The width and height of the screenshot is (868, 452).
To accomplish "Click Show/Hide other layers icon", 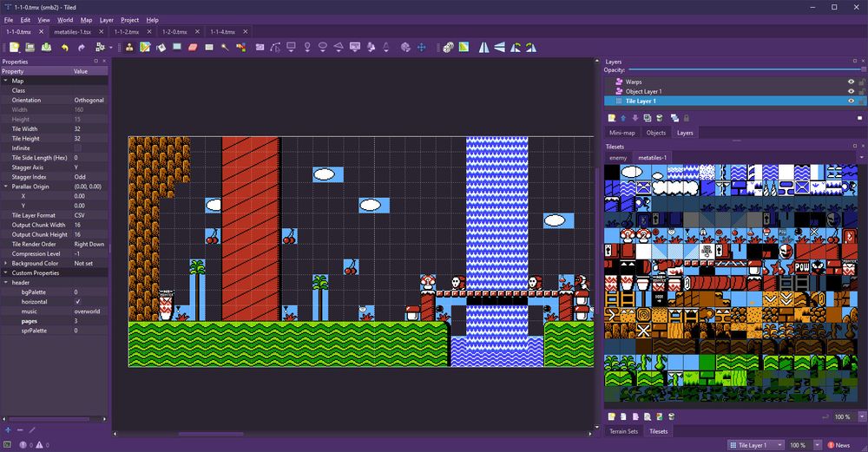I will click(x=674, y=118).
